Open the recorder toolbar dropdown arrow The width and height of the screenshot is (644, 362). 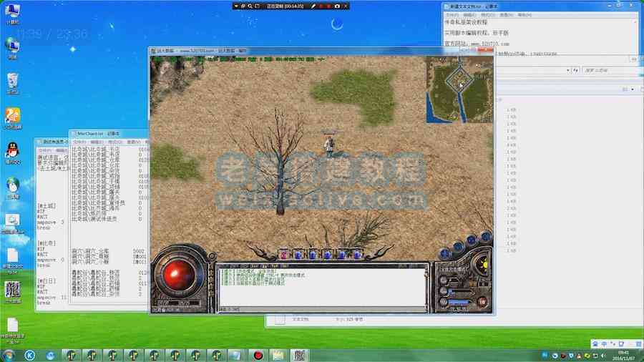[236, 6]
